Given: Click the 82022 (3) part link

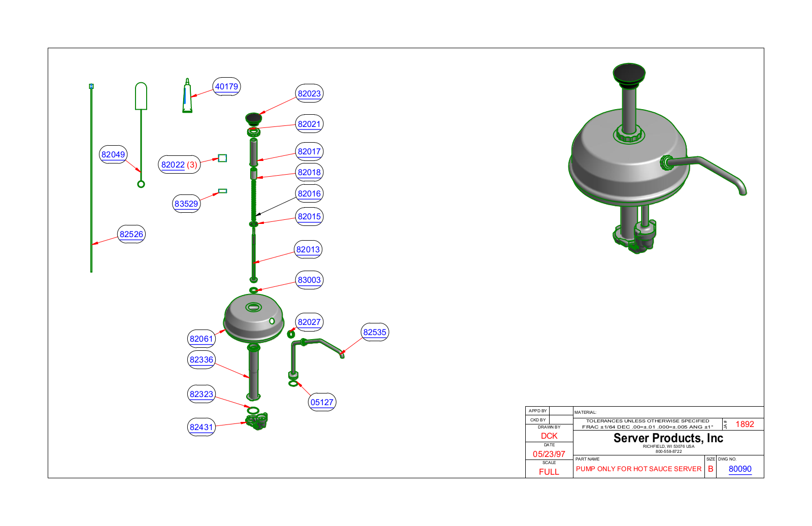Looking at the screenshot, I should (x=179, y=165).
